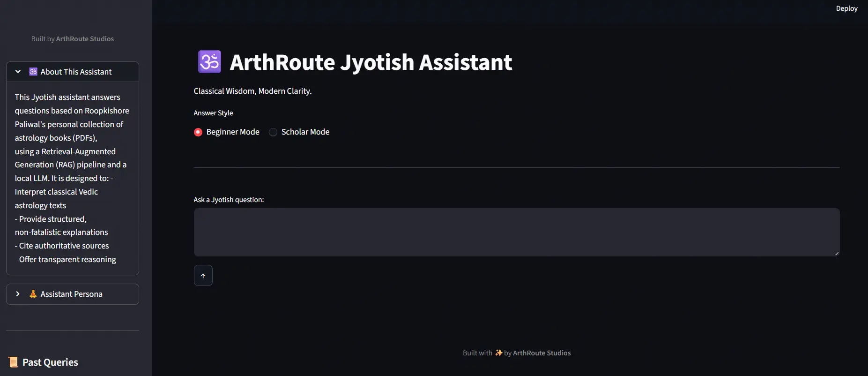The image size is (868, 376).
Task: Click the sparkles icon in the footer
Action: pos(498,353)
